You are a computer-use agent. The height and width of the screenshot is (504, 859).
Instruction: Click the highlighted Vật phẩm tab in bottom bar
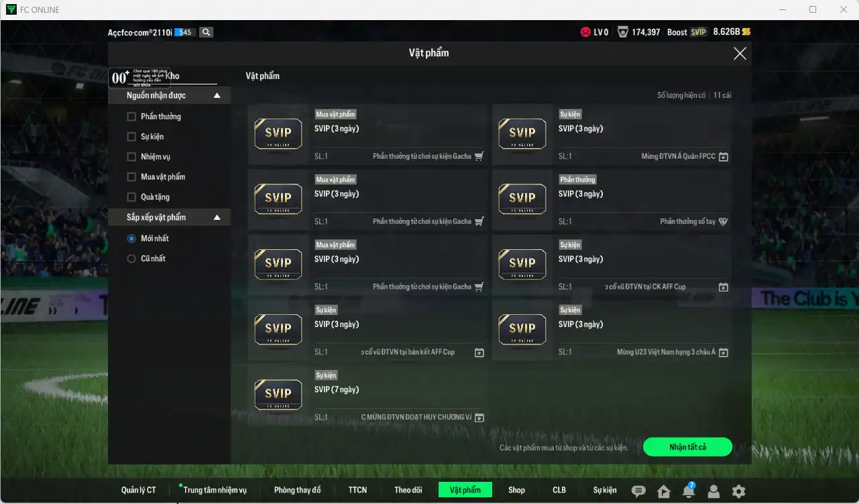(x=465, y=490)
